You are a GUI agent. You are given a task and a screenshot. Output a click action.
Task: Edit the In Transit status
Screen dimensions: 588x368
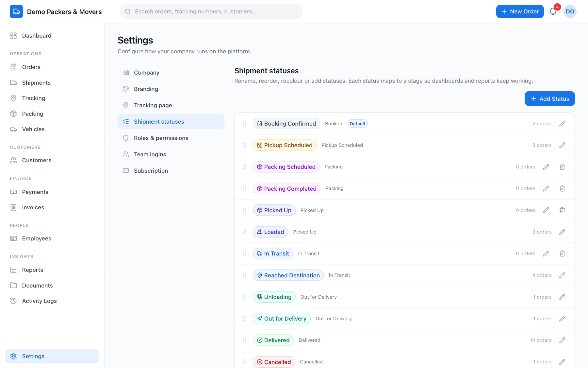[546, 254]
